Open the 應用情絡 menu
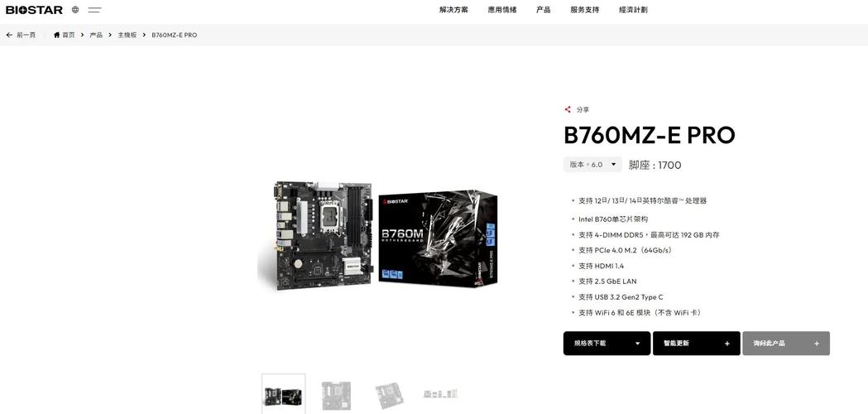868x414 pixels. 502,10
